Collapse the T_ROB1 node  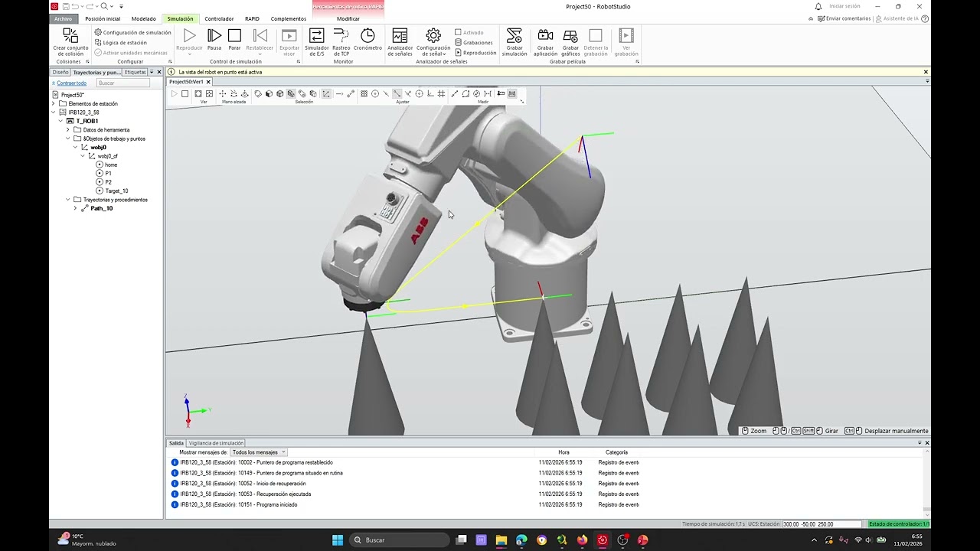(61, 121)
